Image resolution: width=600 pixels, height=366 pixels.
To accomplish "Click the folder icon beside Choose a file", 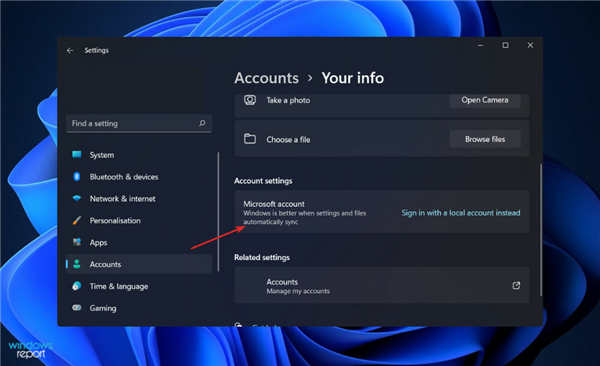I will point(250,139).
